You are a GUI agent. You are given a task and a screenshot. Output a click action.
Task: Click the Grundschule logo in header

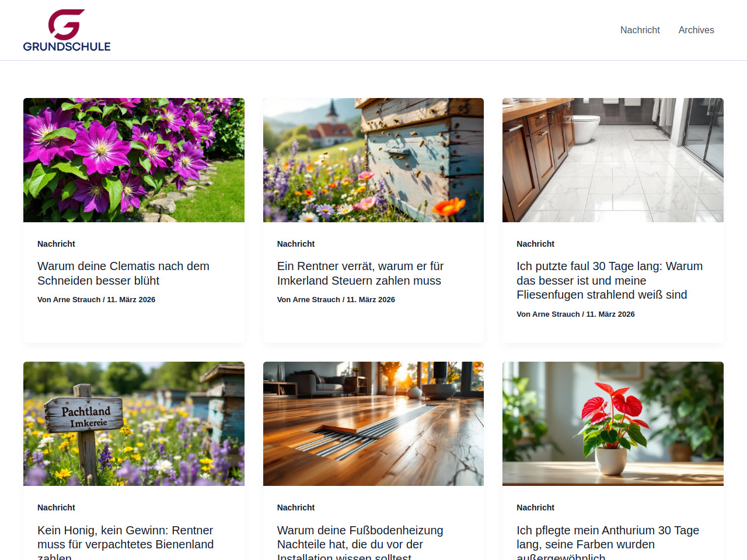click(x=67, y=30)
